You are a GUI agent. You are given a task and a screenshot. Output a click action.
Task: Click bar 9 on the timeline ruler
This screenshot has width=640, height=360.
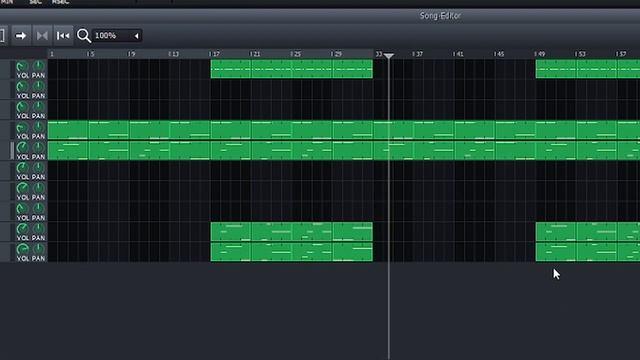tap(131, 54)
